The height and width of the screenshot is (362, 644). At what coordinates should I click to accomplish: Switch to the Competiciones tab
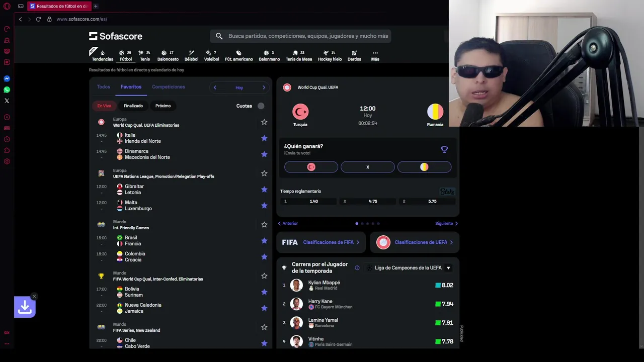pyautogui.click(x=168, y=87)
